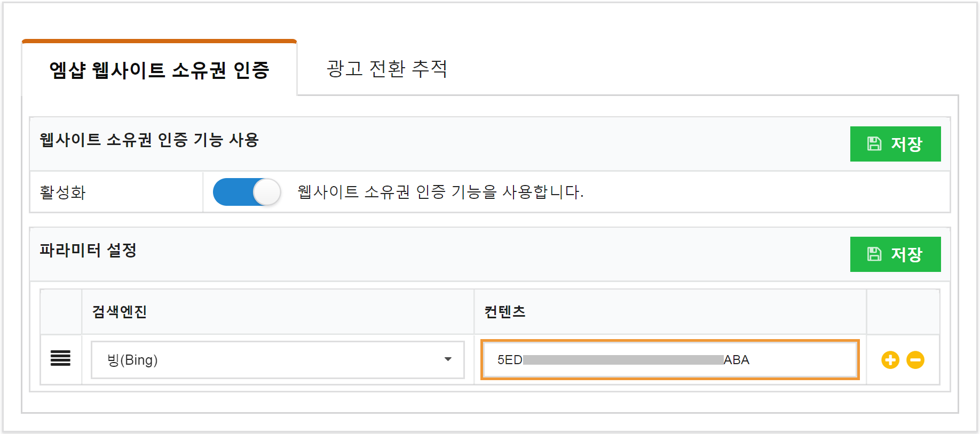
Task: Remove the Bing row with minus icon
Action: (915, 360)
